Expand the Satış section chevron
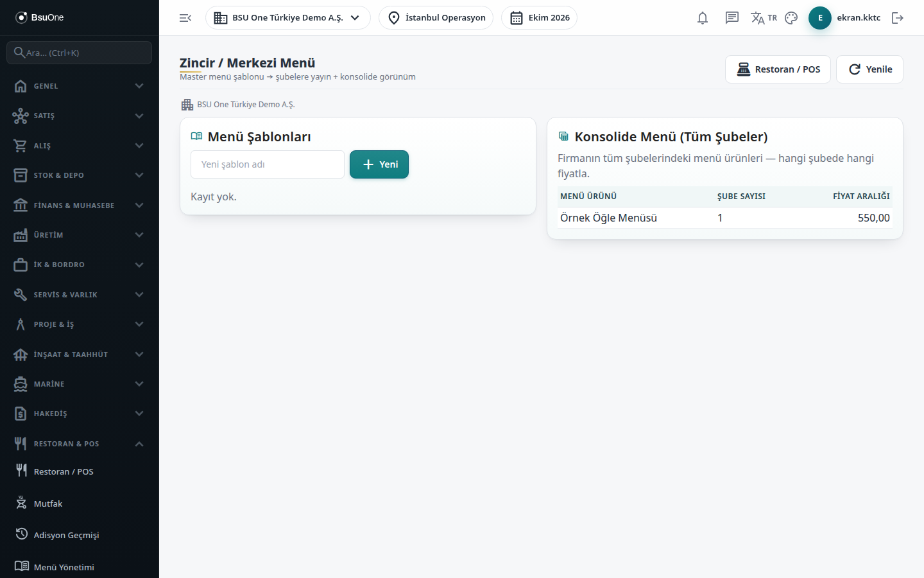 pos(139,116)
